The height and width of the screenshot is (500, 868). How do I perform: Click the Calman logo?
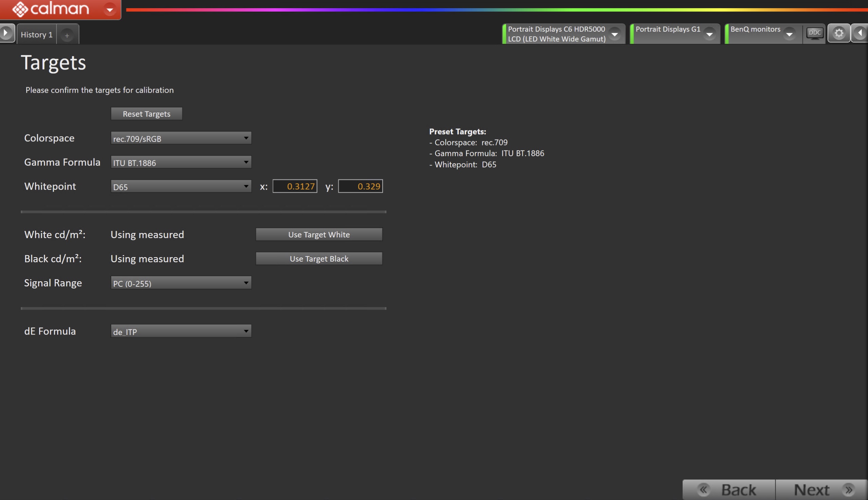(52, 9)
